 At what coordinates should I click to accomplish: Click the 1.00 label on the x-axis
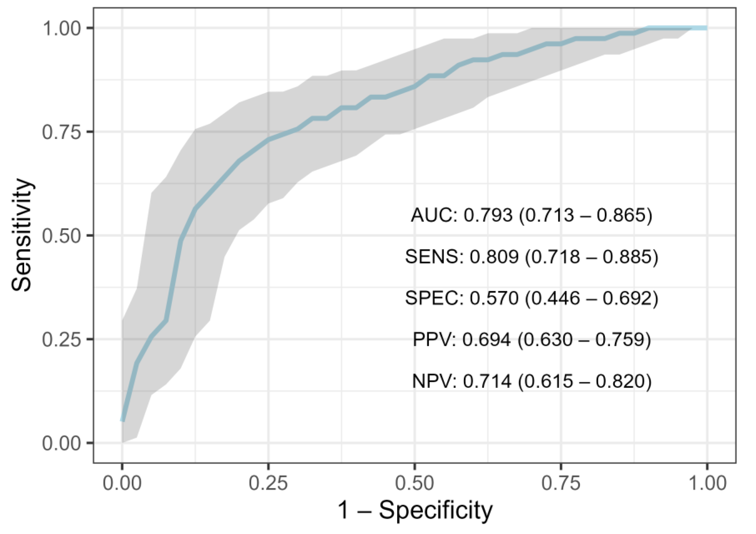[707, 484]
